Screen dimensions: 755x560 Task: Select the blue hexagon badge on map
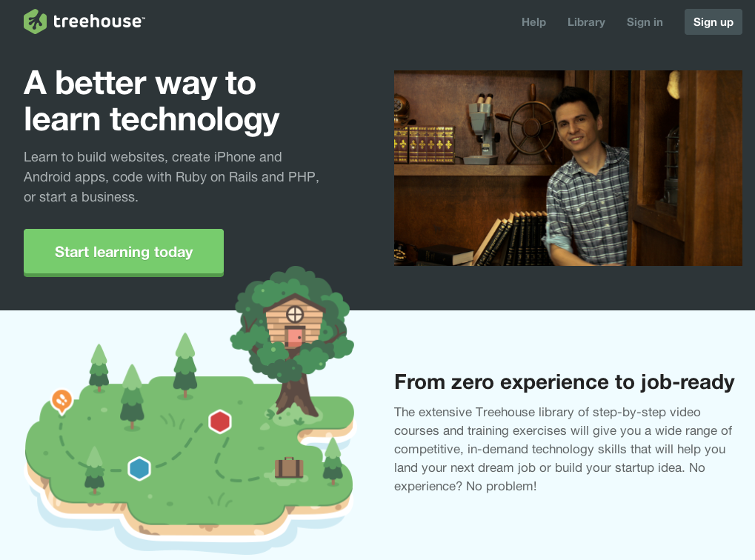pos(139,468)
